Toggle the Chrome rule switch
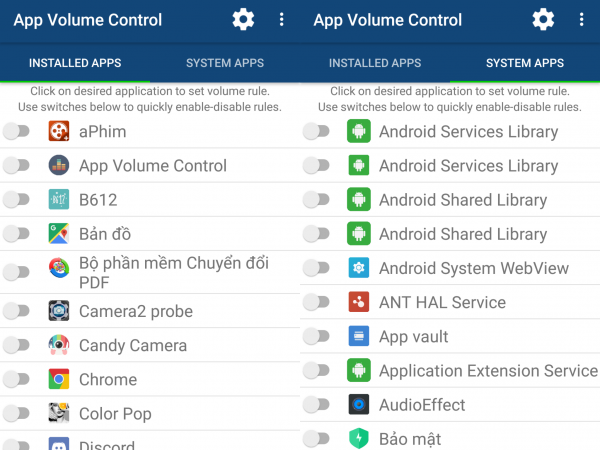The width and height of the screenshot is (600, 450). point(16,379)
